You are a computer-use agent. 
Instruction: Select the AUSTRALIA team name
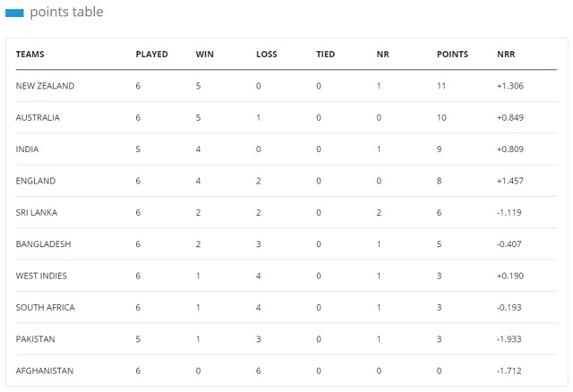[x=38, y=117]
